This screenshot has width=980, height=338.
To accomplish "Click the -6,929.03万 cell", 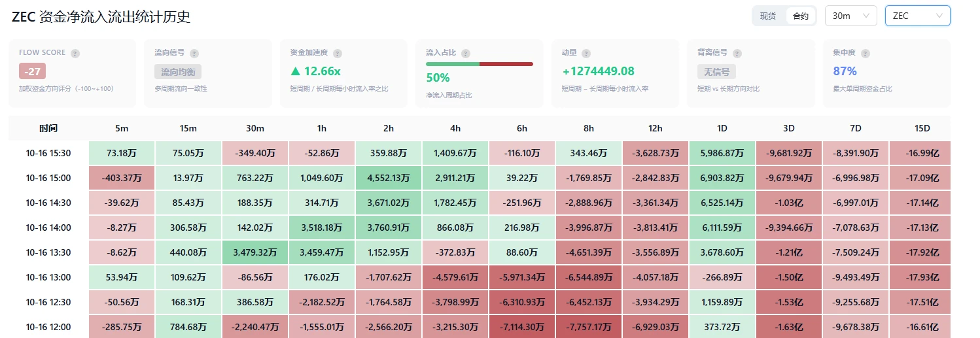I will coord(656,327).
